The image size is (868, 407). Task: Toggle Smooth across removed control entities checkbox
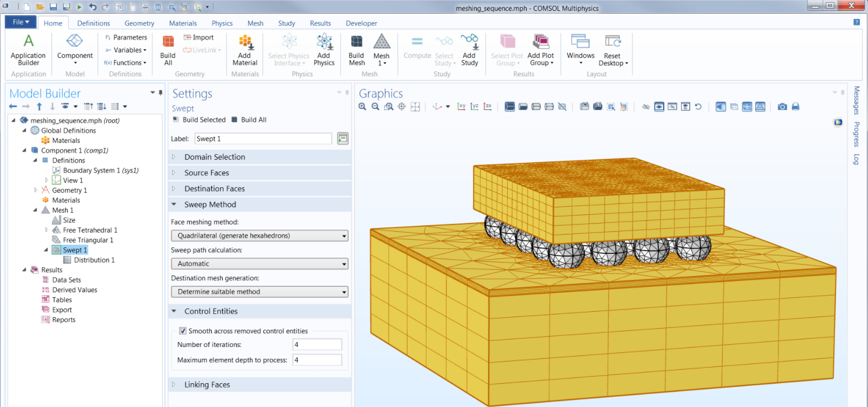click(183, 331)
